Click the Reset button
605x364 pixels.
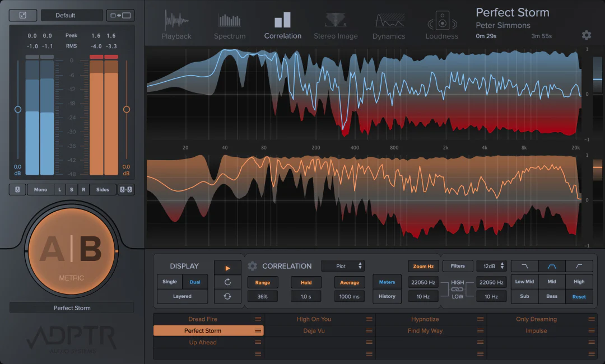click(579, 296)
